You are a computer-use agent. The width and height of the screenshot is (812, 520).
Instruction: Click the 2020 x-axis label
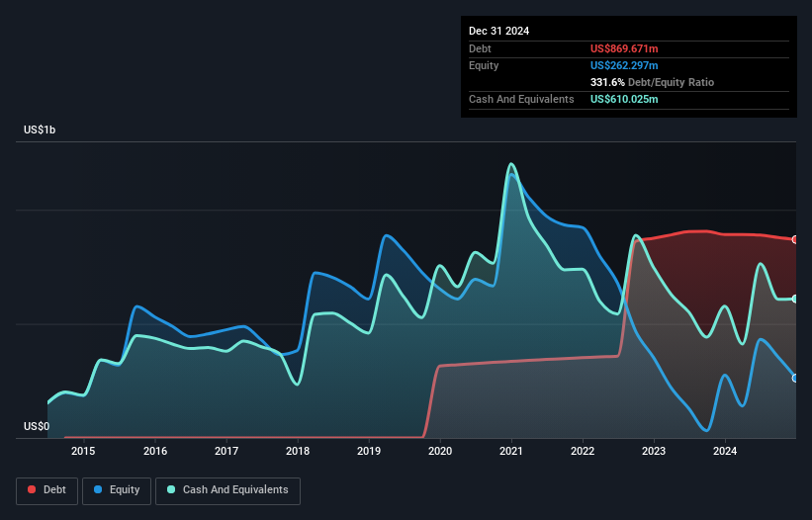(x=440, y=451)
